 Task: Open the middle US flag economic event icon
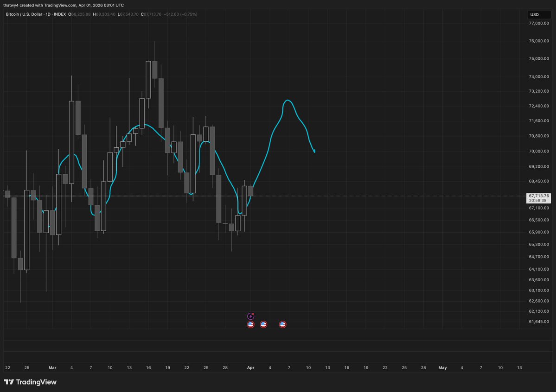tap(263, 324)
